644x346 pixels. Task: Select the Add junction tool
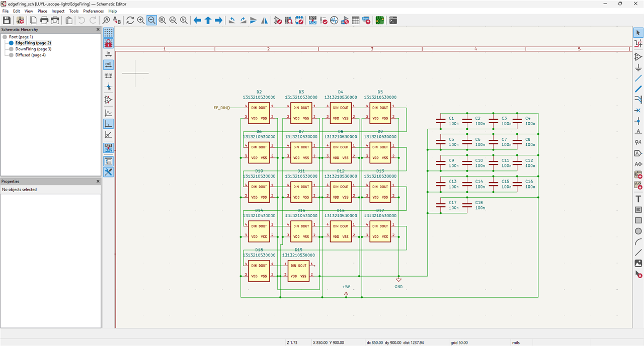(638, 121)
